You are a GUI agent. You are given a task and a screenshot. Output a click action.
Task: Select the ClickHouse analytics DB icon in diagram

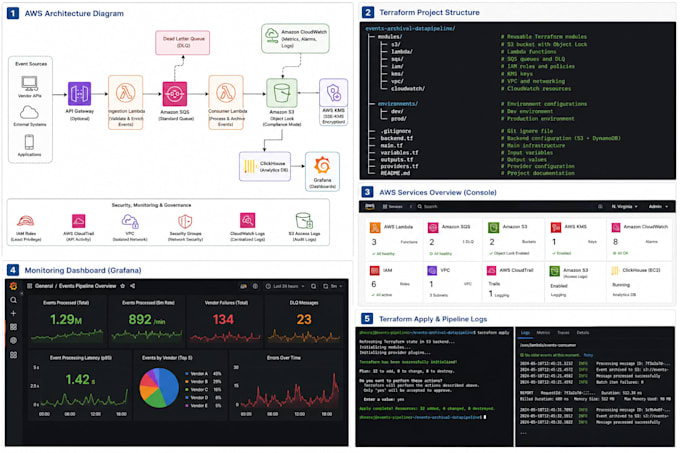[x=249, y=166]
